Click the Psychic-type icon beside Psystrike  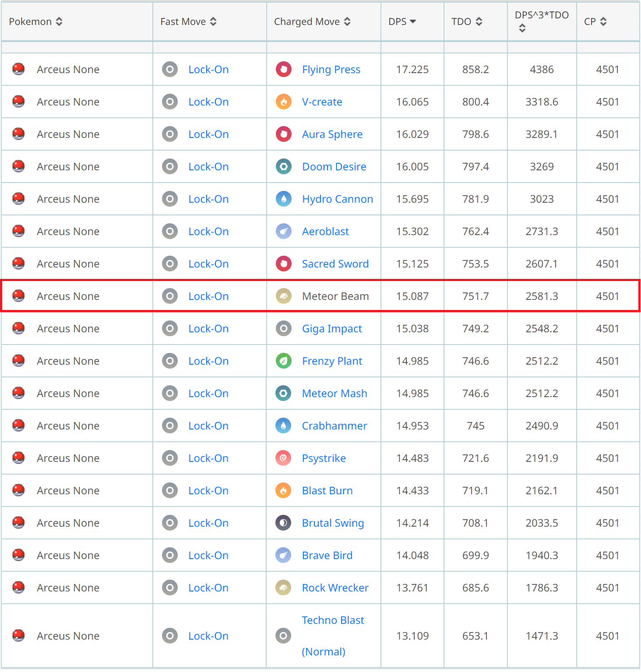[284, 458]
